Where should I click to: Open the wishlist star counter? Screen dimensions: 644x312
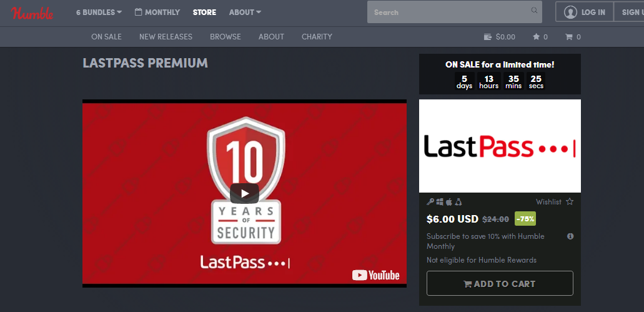click(x=540, y=37)
